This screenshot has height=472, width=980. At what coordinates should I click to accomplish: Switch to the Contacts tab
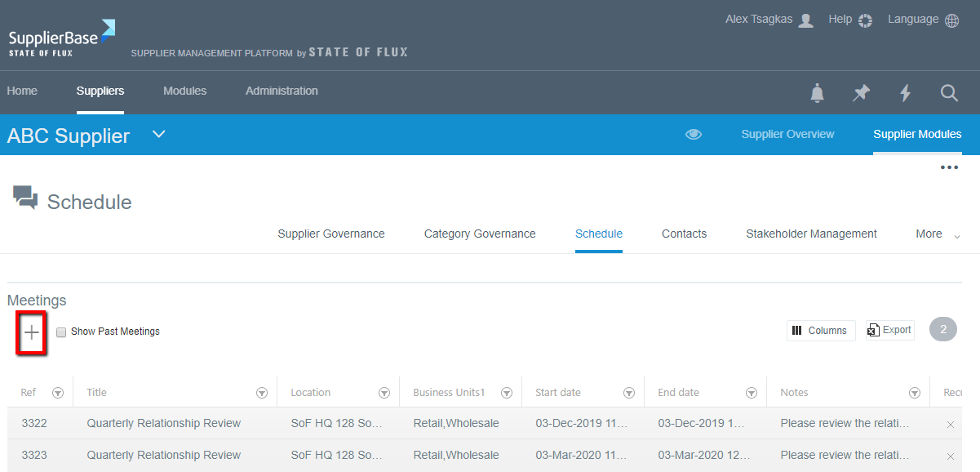[x=684, y=234]
